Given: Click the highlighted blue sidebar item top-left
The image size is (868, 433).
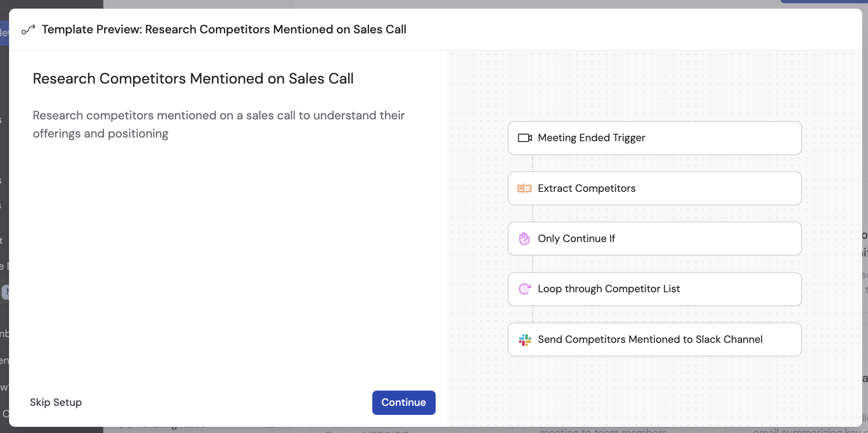Looking at the screenshot, I should point(5,33).
